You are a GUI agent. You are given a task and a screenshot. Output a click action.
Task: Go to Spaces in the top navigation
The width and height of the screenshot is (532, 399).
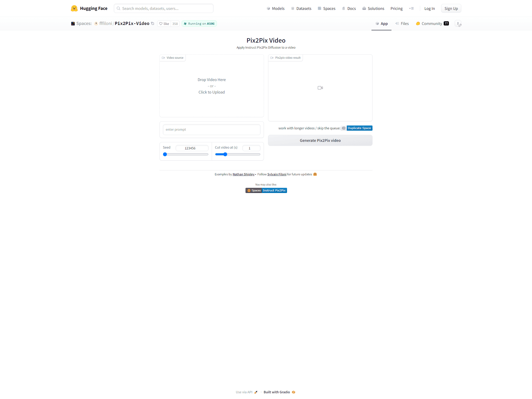(327, 9)
